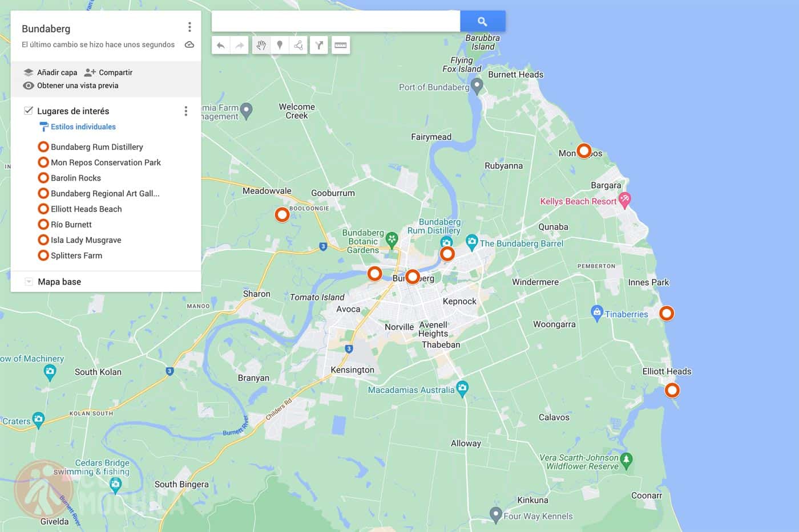Click the orange marker at Mon Repos
Image resolution: width=799 pixels, height=532 pixels.
(x=583, y=151)
